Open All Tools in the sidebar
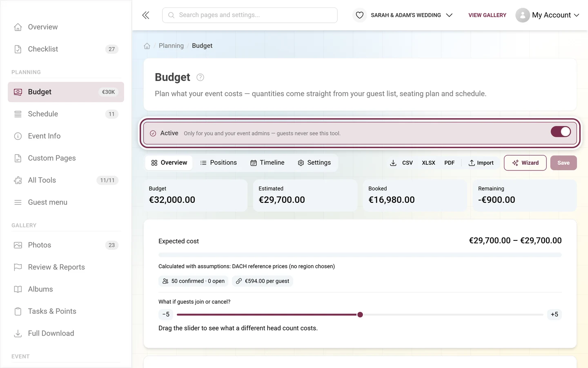This screenshot has height=368, width=588. (66, 180)
